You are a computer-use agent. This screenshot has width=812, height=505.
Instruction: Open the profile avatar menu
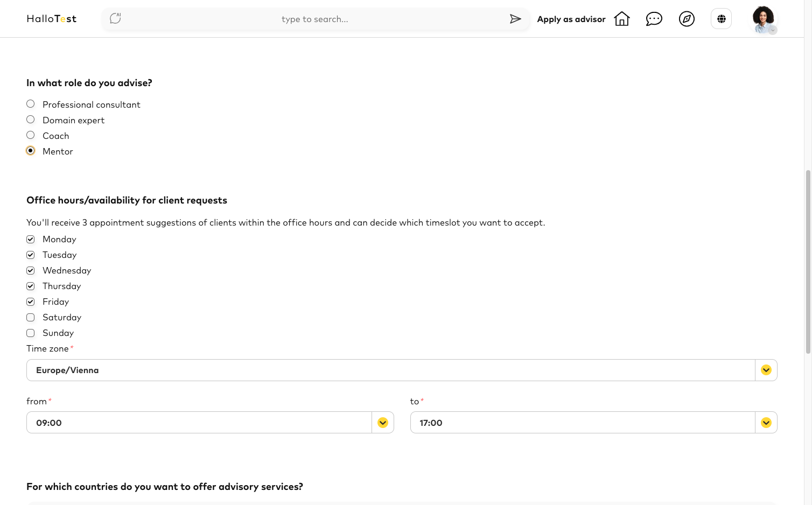click(x=764, y=19)
